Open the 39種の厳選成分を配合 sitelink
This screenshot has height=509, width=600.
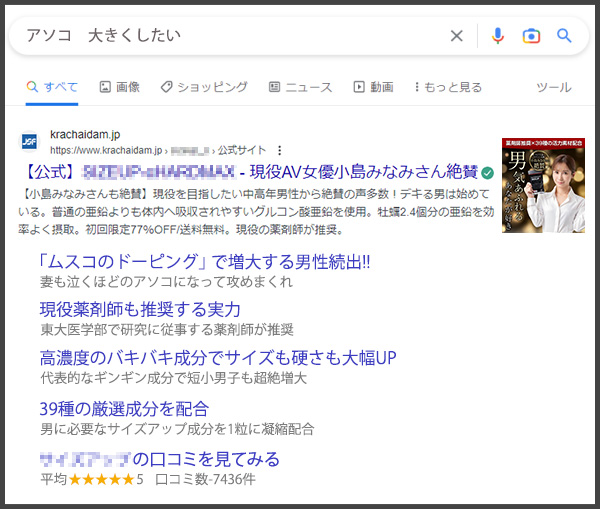(124, 409)
